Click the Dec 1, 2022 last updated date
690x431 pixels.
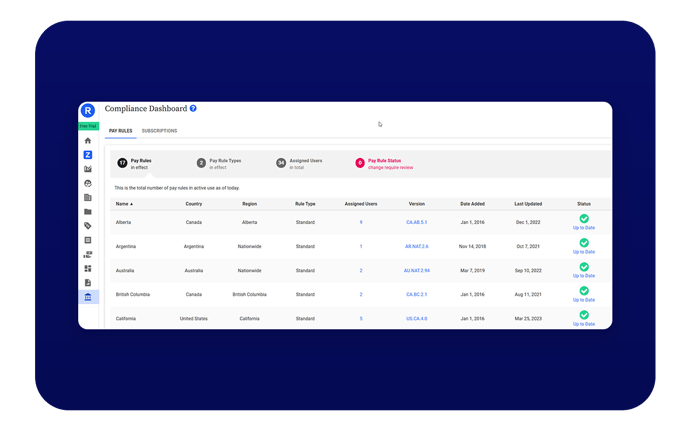click(x=528, y=222)
